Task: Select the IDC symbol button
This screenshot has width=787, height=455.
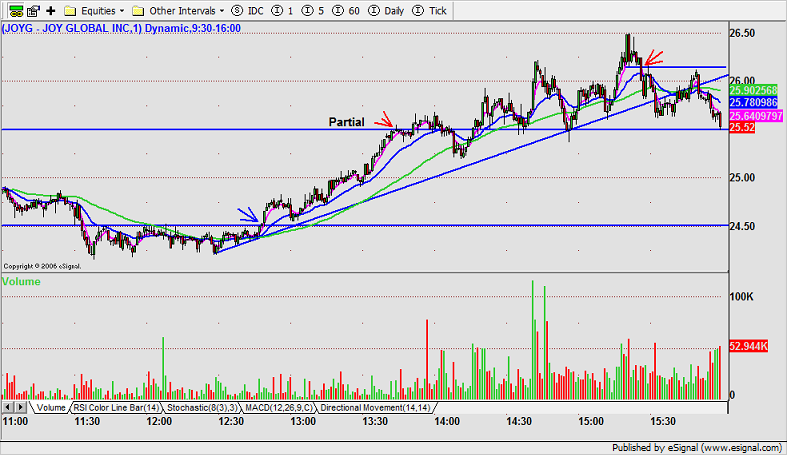Action: pyautogui.click(x=248, y=11)
